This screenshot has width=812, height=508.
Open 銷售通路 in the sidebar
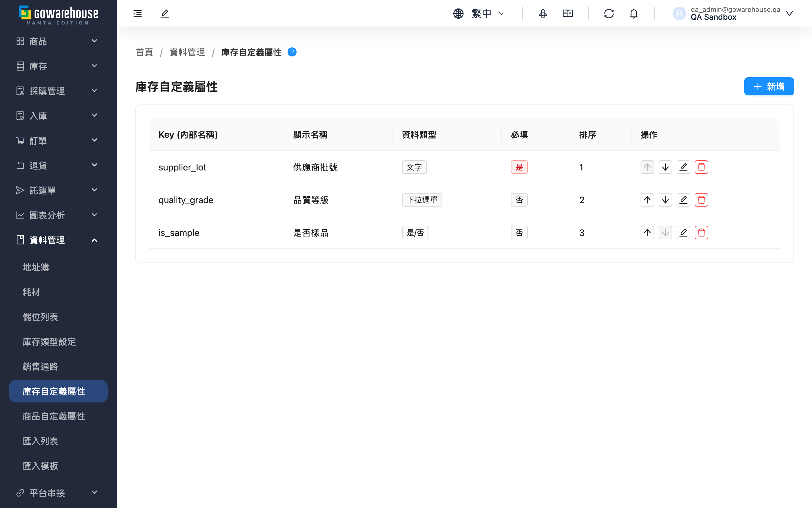pos(58,367)
